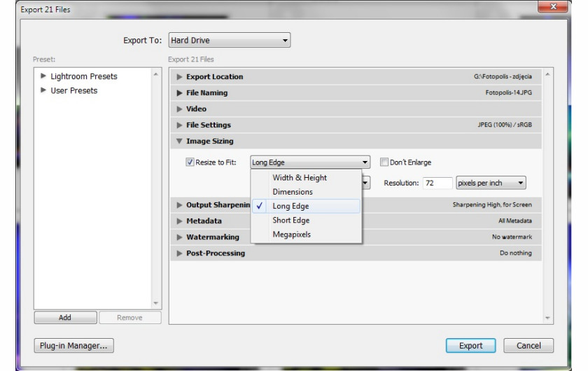
Task: Collapse the Image Sizing section
Action: tap(179, 141)
